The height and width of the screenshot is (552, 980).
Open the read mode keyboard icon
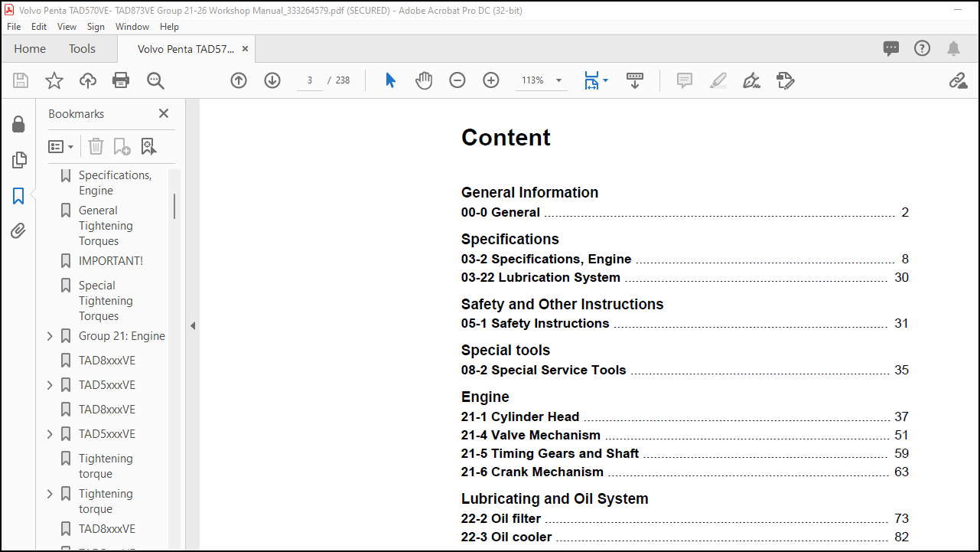pos(635,80)
